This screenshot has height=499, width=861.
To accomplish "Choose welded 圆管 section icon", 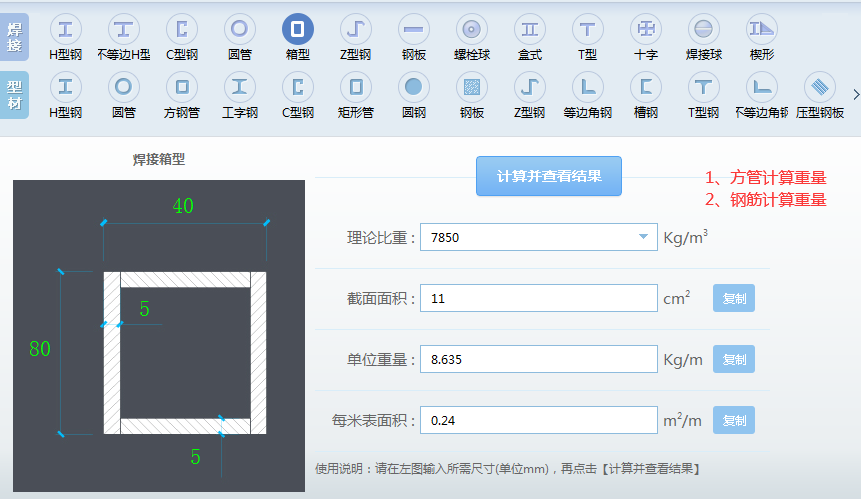I will [x=239, y=29].
